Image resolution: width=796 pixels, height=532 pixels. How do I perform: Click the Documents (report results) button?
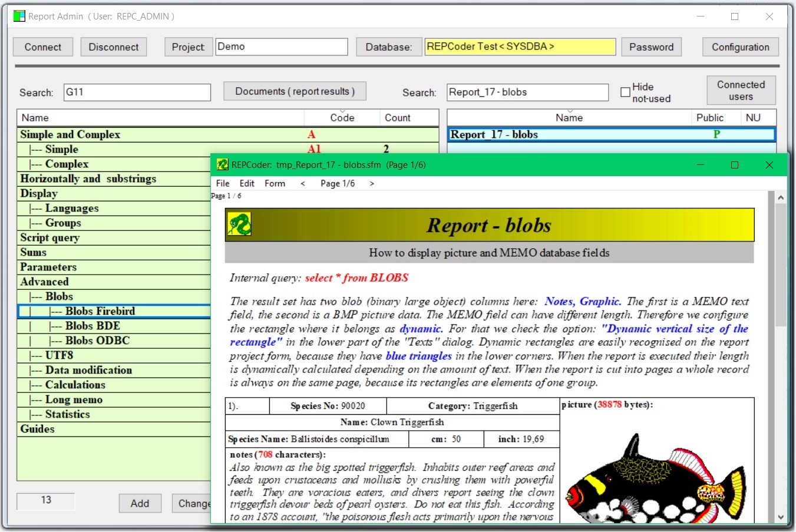click(x=295, y=91)
